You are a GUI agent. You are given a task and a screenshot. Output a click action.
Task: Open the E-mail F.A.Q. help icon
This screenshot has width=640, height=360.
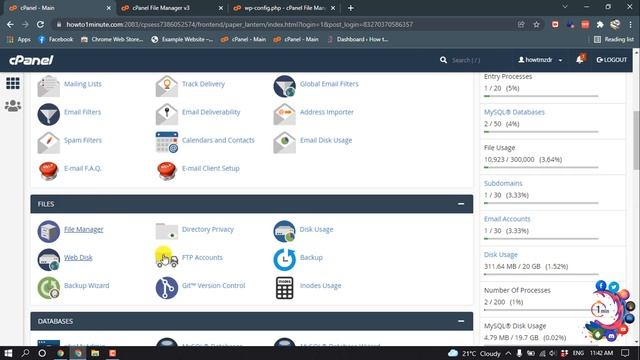[49, 170]
